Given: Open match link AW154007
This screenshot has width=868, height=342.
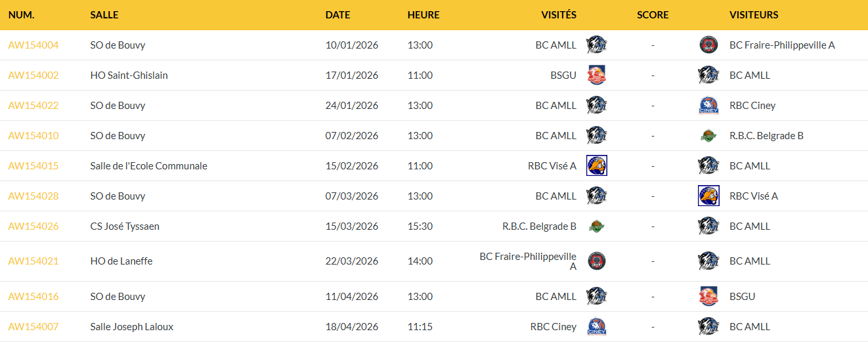Looking at the screenshot, I should [33, 327].
